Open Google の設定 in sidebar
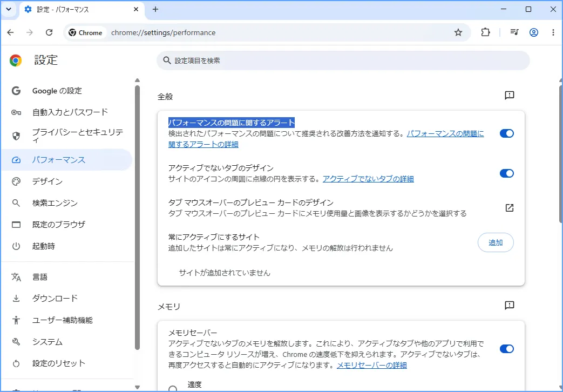The image size is (563, 392). [67, 91]
